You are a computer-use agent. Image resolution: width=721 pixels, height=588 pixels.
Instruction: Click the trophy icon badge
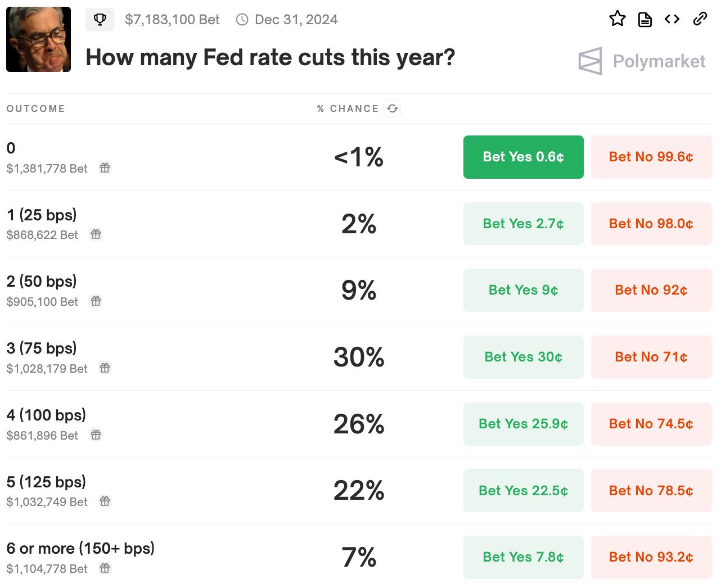tap(100, 20)
